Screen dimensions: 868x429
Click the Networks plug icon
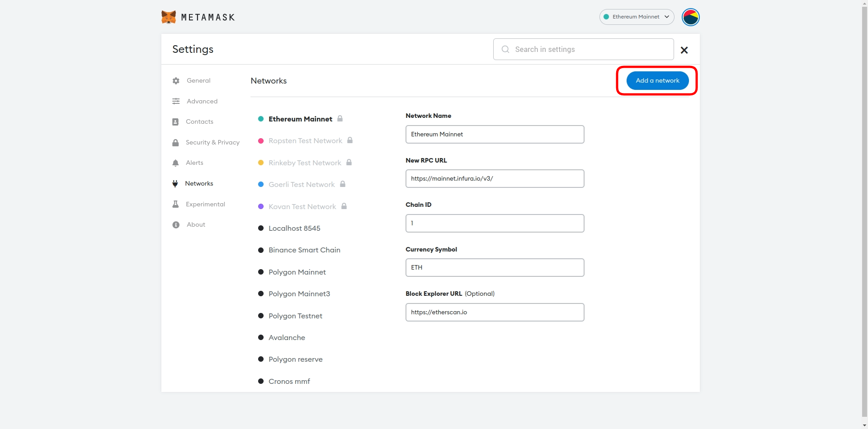(x=175, y=184)
